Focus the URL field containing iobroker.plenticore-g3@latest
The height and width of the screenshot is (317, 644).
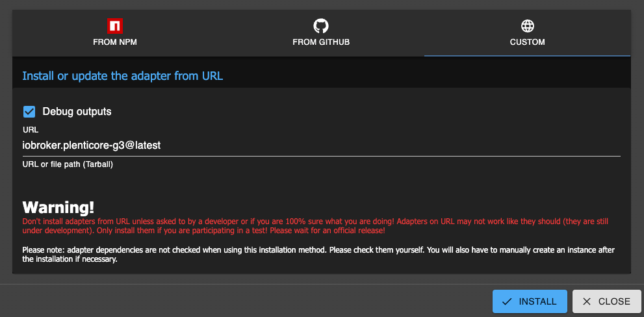(195, 146)
